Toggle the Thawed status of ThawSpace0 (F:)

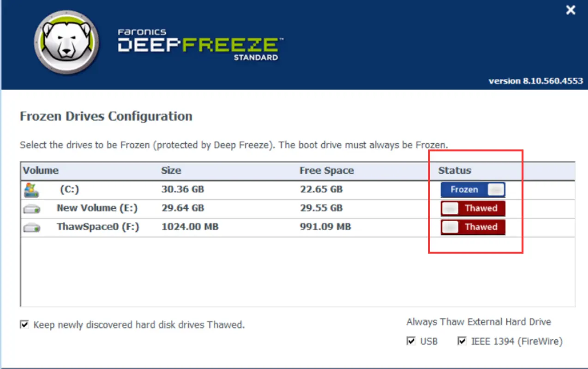[x=473, y=227]
